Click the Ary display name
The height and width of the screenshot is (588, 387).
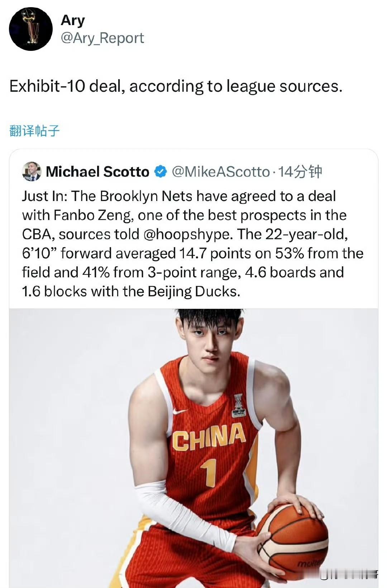tap(73, 20)
